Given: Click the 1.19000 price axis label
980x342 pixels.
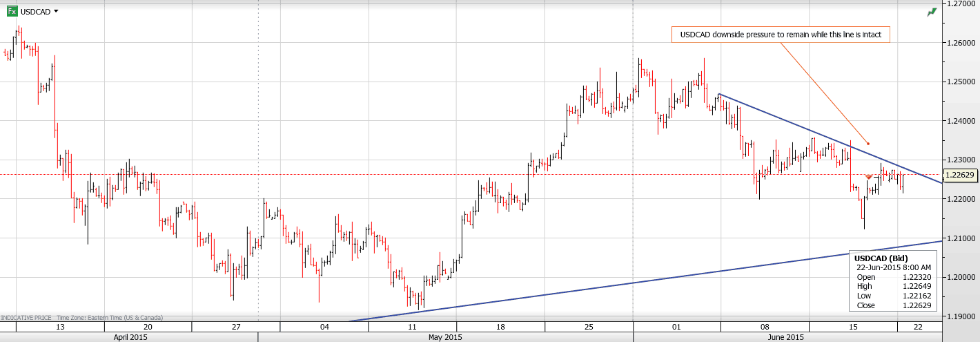Looking at the screenshot, I should point(961,316).
